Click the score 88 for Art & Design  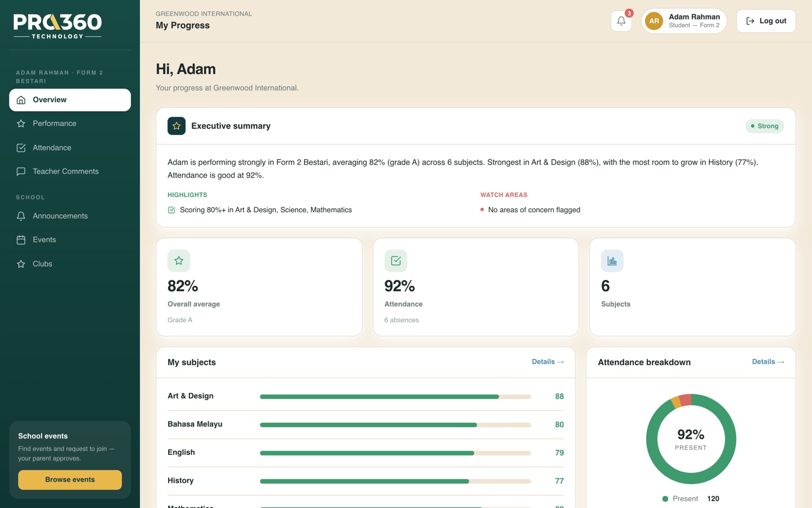(559, 397)
